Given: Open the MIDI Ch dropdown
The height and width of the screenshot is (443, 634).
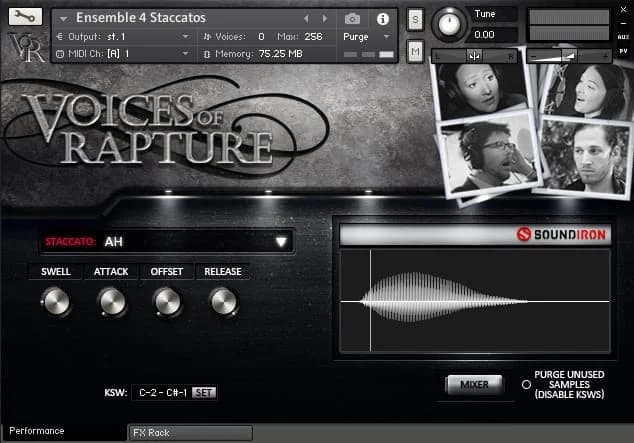Looking at the screenshot, I should (x=123, y=54).
